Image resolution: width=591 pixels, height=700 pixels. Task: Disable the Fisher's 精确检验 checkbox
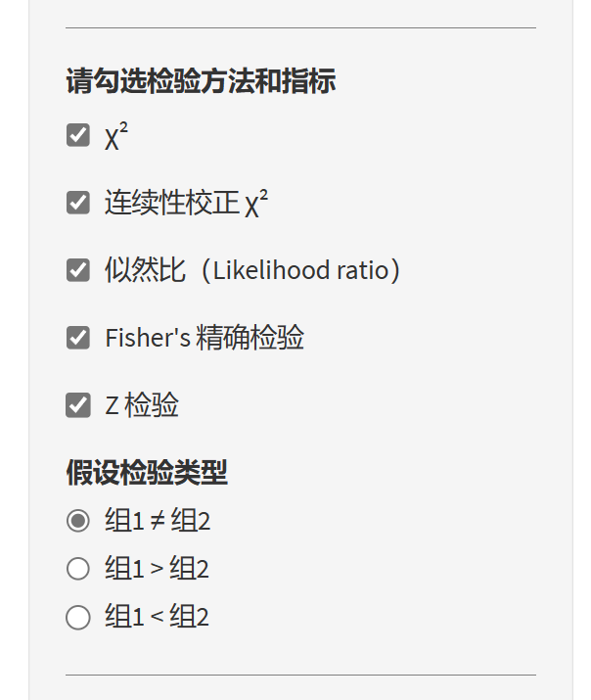point(78,338)
